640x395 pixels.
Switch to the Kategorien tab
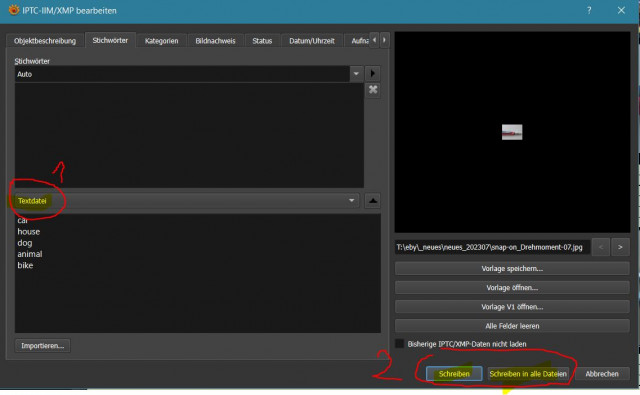click(161, 41)
